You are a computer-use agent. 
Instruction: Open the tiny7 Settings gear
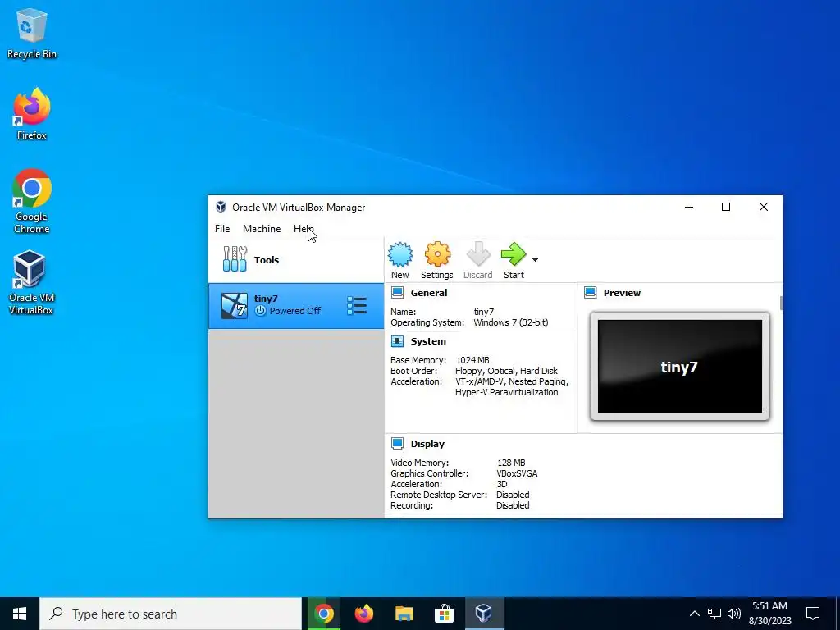tap(437, 254)
